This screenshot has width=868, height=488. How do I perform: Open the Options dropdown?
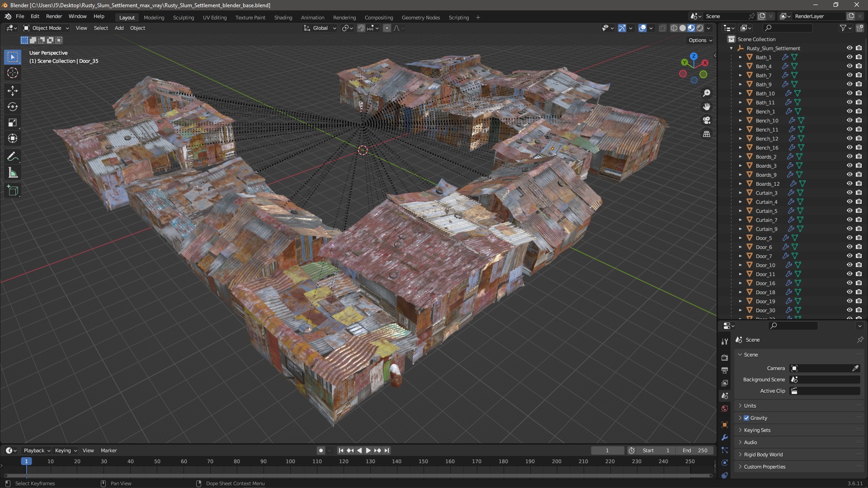tap(700, 40)
